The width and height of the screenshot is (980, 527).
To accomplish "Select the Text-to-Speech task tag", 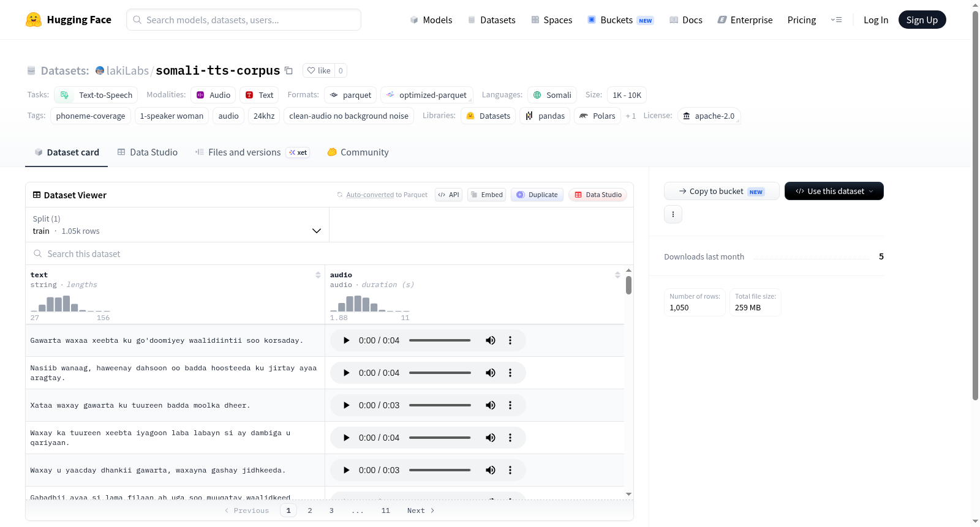I will [96, 95].
